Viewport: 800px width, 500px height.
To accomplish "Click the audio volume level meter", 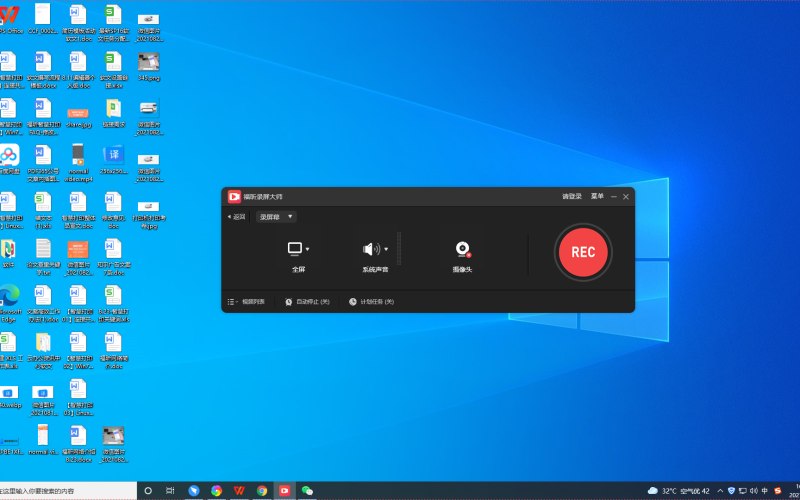I will pyautogui.click(x=399, y=249).
